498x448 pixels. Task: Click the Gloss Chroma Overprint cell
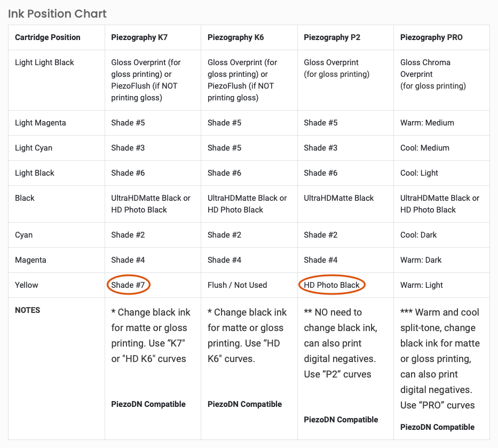click(x=433, y=74)
